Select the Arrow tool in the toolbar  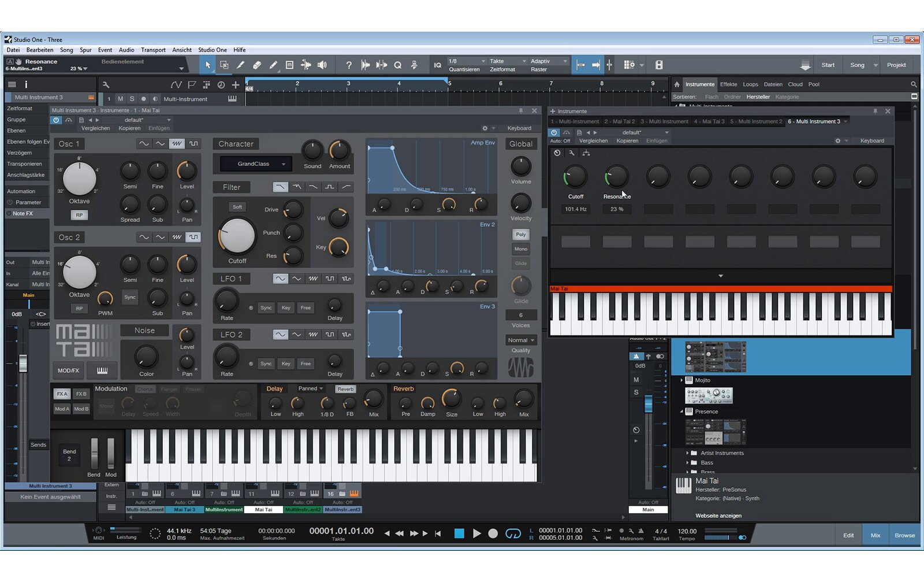(x=208, y=65)
